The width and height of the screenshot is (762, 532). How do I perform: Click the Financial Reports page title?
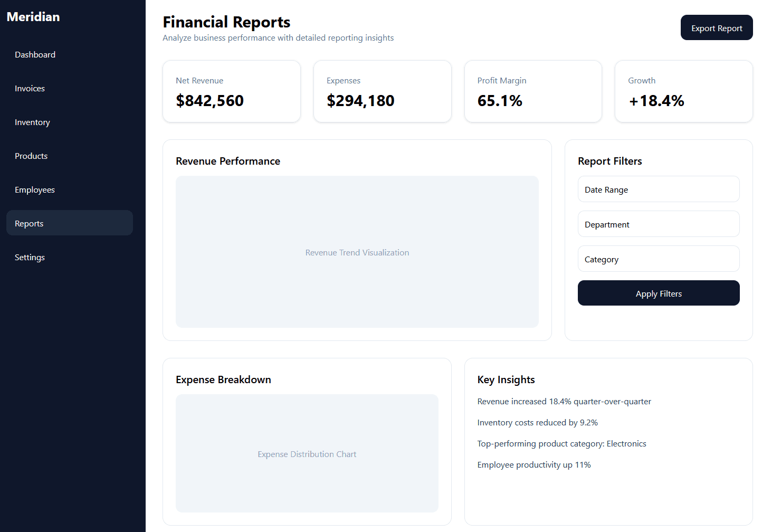point(226,22)
